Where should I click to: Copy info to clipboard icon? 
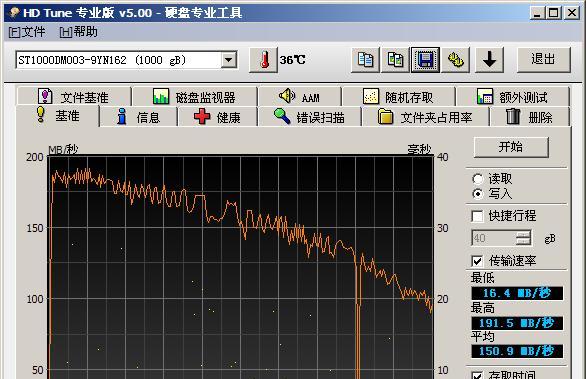point(365,60)
